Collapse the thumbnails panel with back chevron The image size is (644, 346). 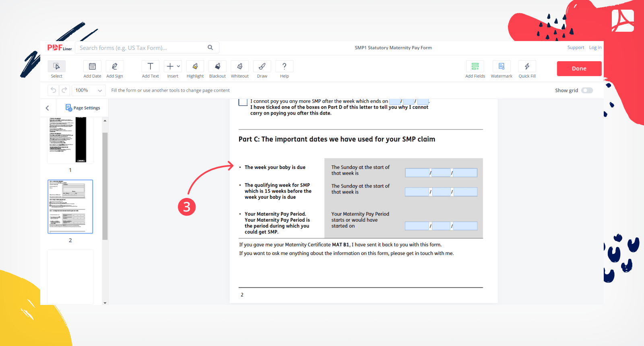coord(47,108)
